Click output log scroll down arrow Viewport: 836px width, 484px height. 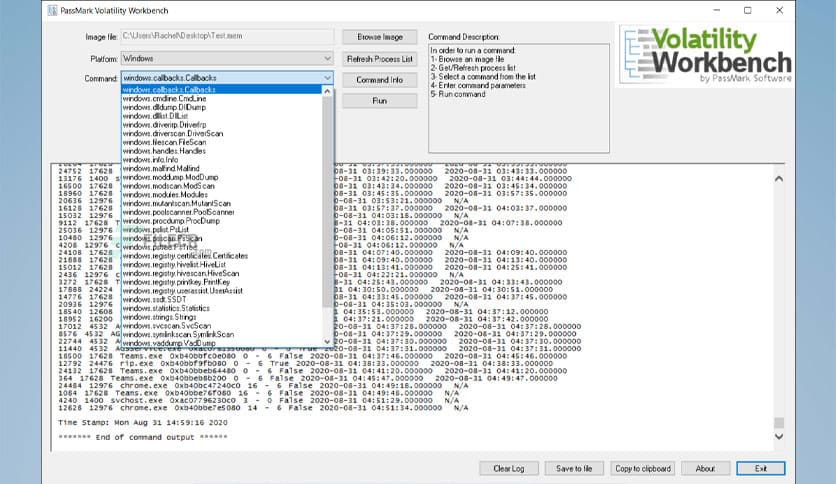click(779, 437)
